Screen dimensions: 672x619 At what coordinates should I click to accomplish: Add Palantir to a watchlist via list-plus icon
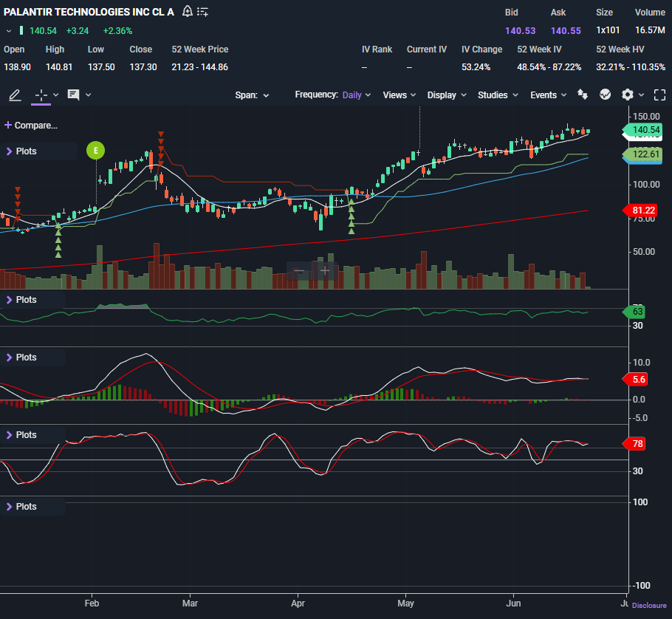click(203, 12)
